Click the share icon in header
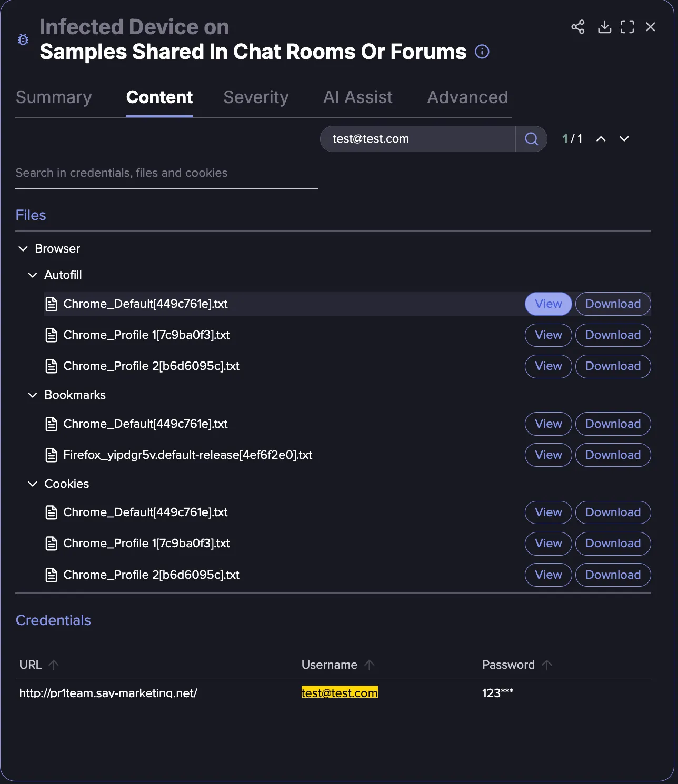Screen dimensions: 678x784 [578, 27]
